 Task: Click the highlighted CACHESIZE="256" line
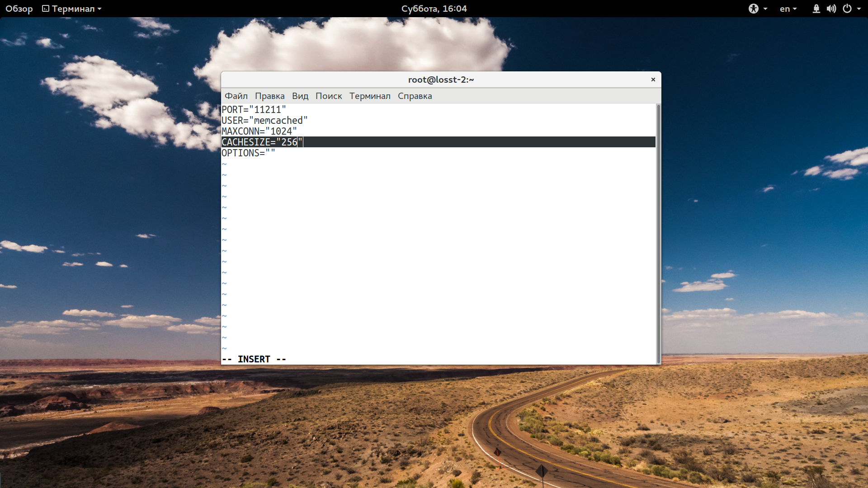[438, 142]
